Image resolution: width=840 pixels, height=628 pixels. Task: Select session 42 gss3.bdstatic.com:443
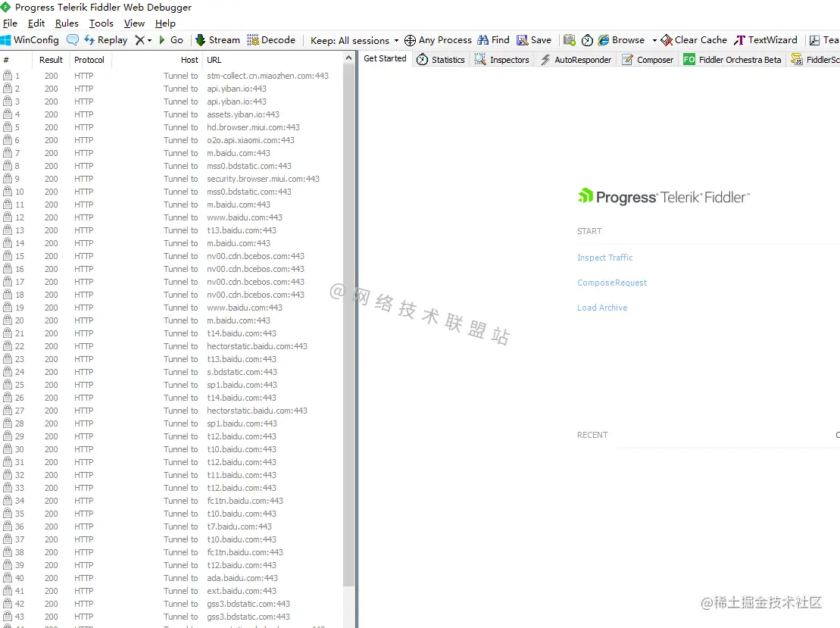pos(171,603)
